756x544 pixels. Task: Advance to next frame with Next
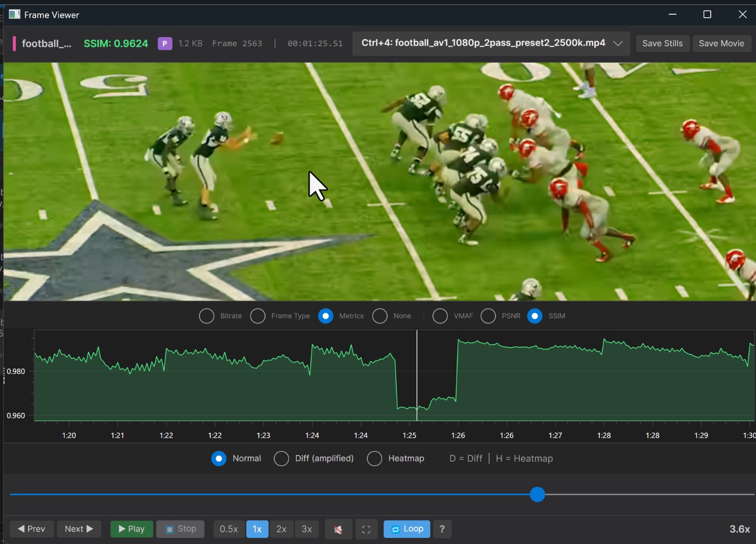click(79, 529)
